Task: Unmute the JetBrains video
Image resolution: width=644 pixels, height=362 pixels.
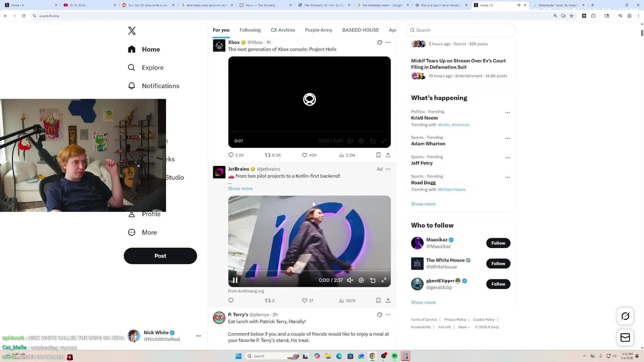Action: (350, 281)
